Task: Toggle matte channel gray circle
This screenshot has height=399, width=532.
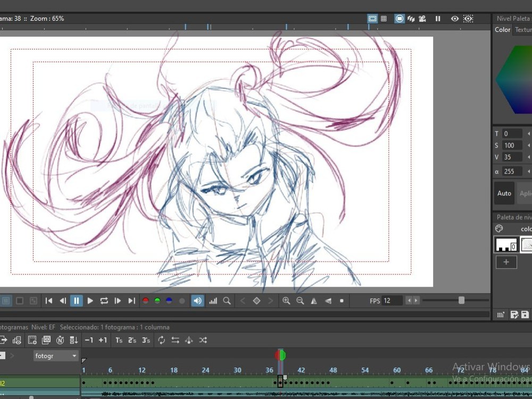Action: click(182, 301)
